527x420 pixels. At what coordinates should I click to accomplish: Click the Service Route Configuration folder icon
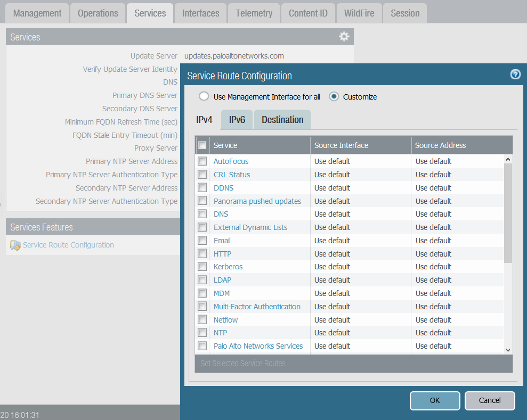coord(15,245)
